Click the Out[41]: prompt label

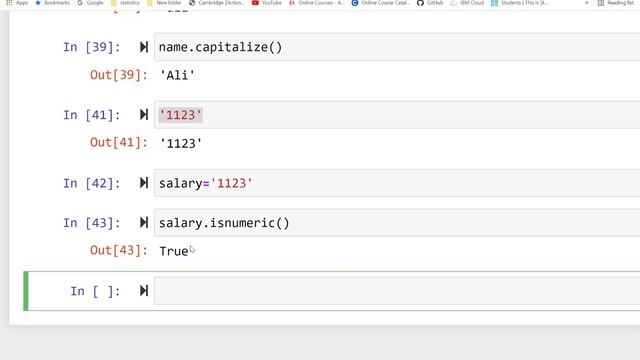[x=119, y=143]
